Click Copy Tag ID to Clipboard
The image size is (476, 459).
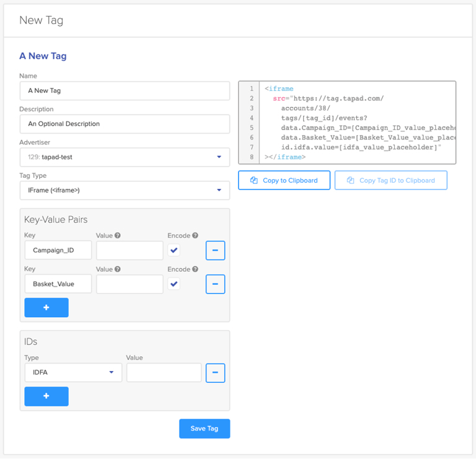pos(390,180)
